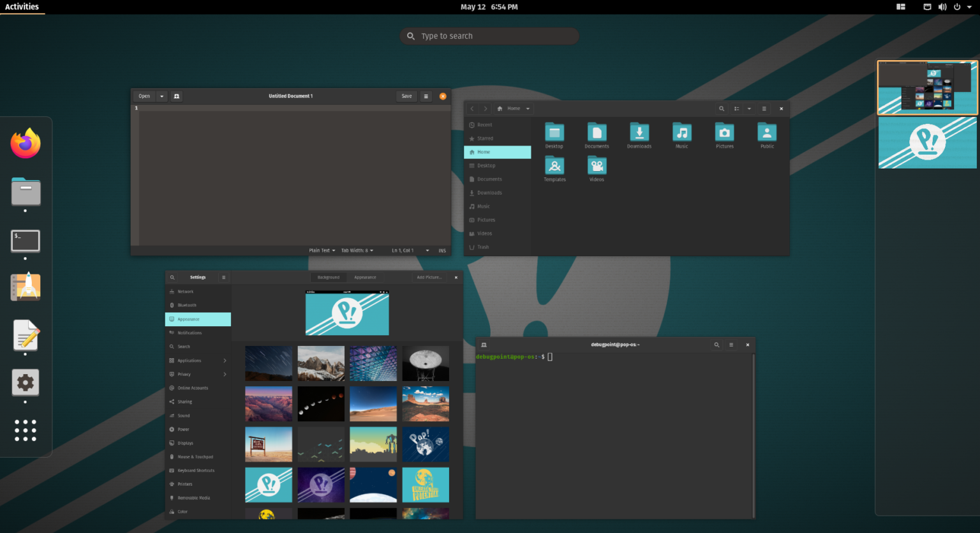The width and height of the screenshot is (980, 533).
Task: Open Terminal icon in the dock
Action: click(26, 241)
